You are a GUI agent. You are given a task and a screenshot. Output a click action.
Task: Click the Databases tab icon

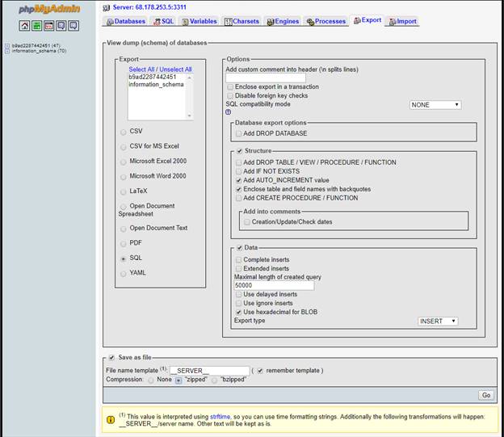coord(110,22)
